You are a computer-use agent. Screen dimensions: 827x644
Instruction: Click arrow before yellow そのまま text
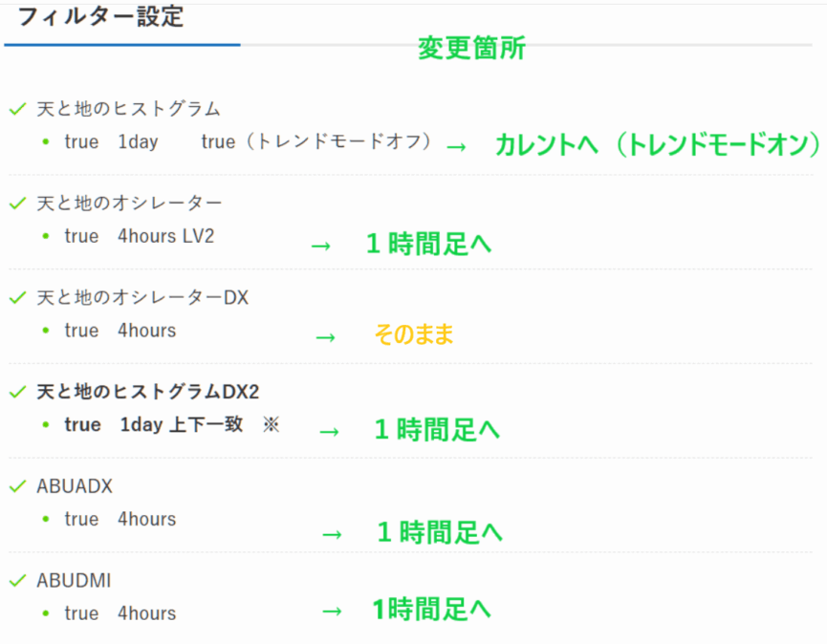click(326, 337)
